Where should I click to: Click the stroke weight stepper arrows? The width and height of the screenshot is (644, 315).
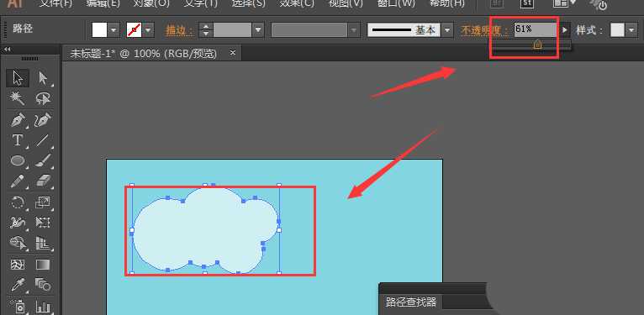[x=206, y=29]
